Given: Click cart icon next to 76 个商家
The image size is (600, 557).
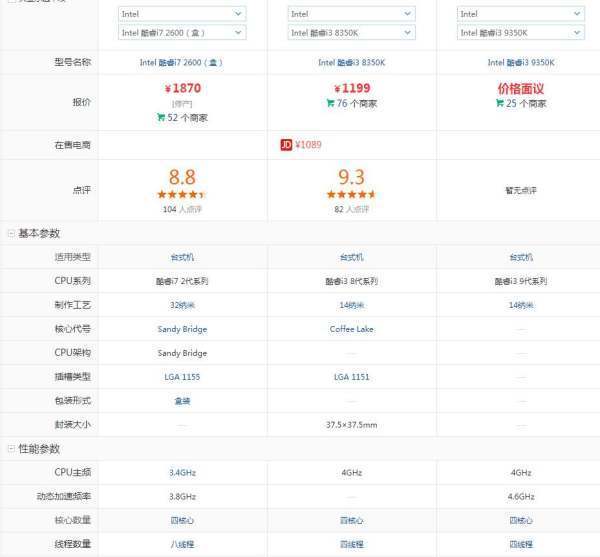Looking at the screenshot, I should [330, 103].
